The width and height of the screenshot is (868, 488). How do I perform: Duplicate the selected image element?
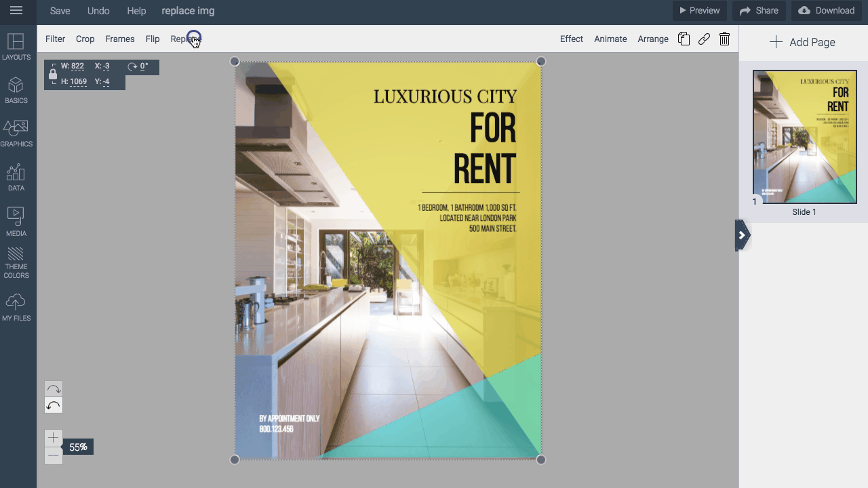[684, 39]
